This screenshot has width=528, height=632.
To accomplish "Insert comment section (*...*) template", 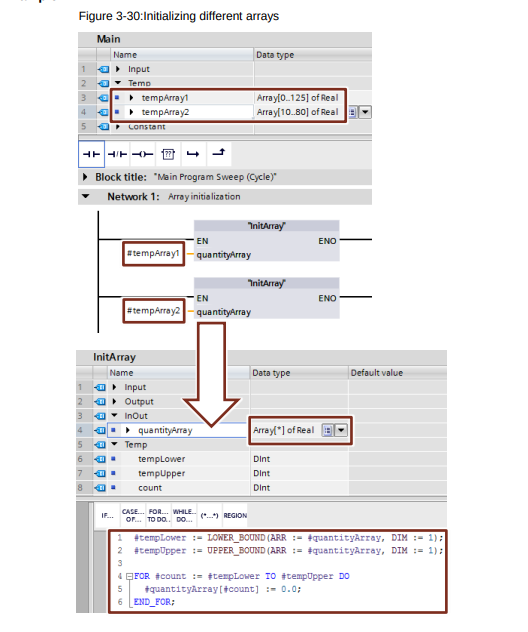I will pos(209,516).
